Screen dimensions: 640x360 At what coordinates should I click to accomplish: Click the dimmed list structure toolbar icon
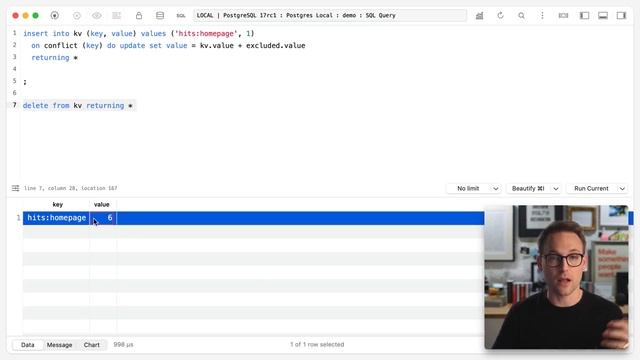(x=117, y=16)
